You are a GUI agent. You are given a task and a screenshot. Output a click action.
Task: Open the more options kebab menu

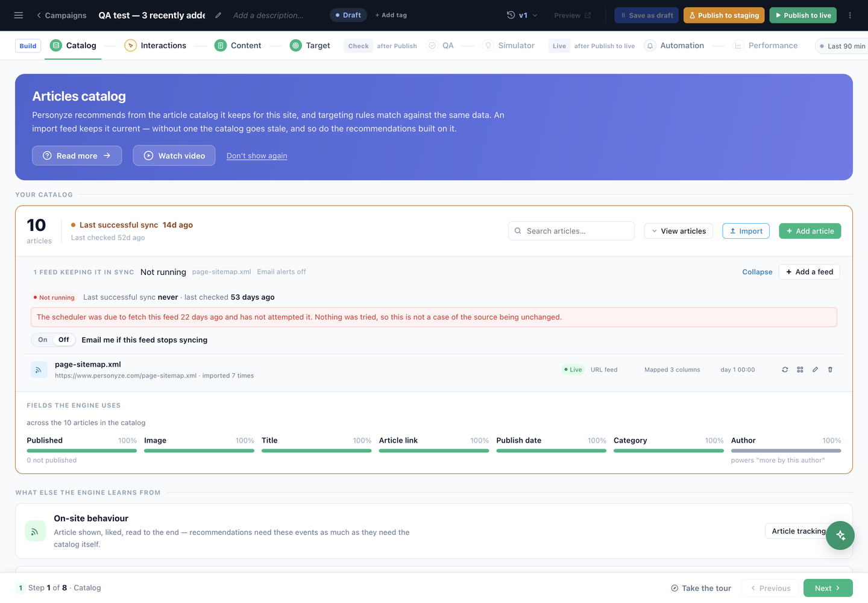(850, 15)
